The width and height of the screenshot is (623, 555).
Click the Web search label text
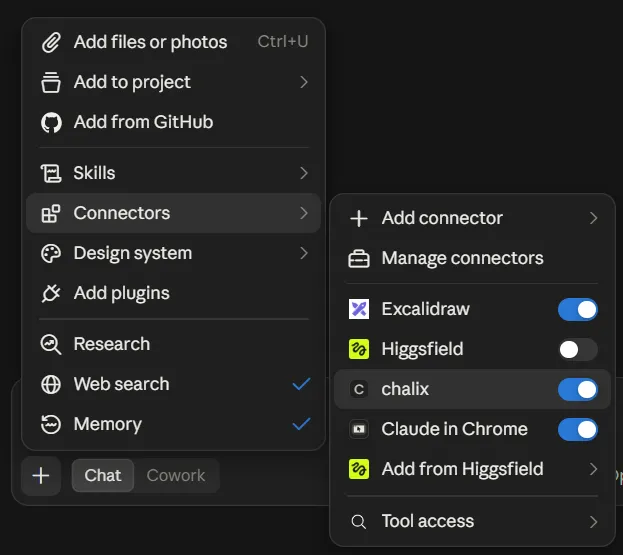(x=122, y=384)
